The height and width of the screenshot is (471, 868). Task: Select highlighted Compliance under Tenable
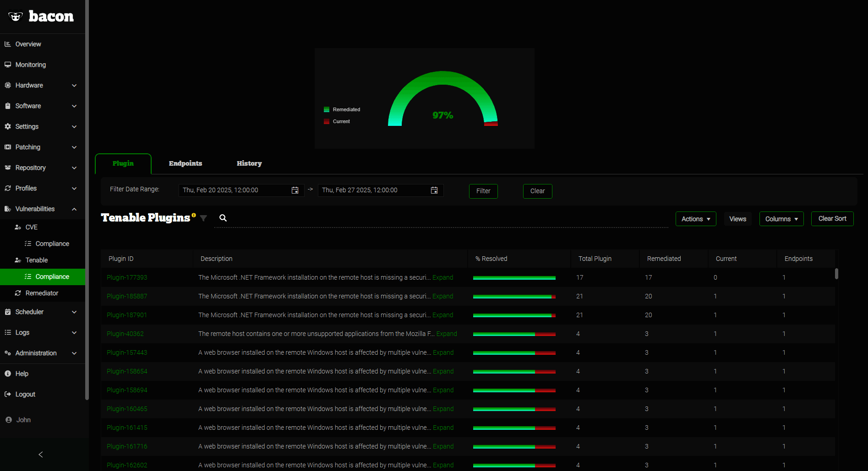click(43, 276)
